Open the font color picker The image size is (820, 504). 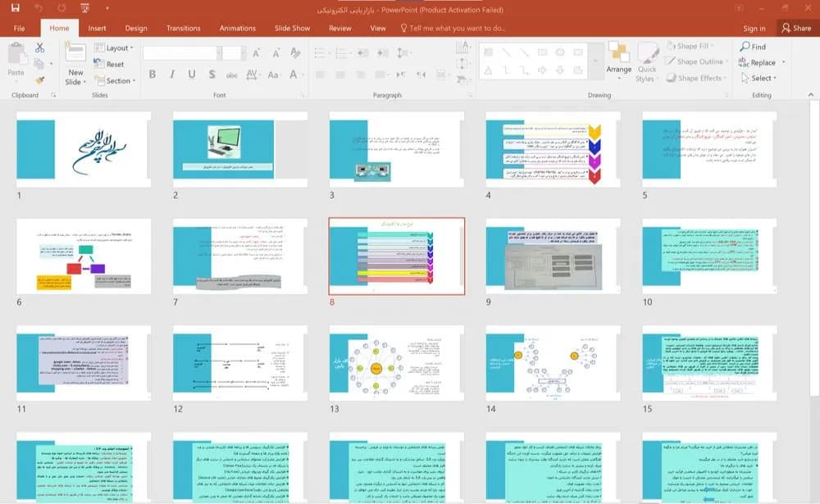point(294,75)
